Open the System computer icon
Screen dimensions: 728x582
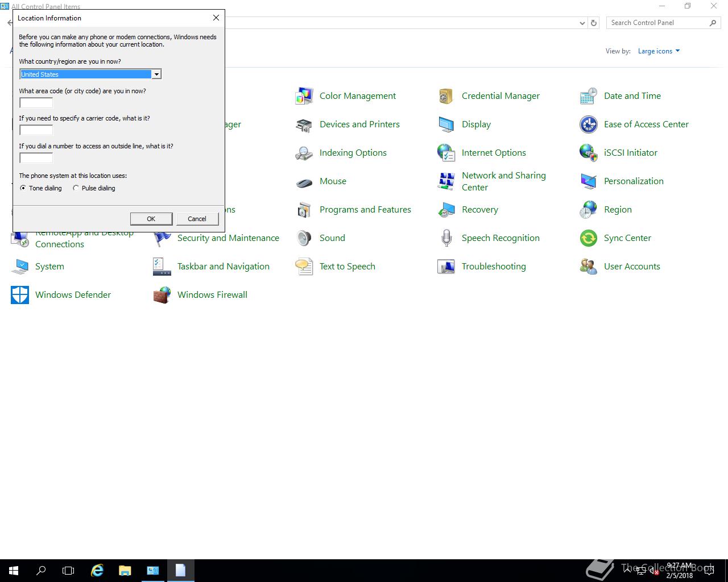20,267
